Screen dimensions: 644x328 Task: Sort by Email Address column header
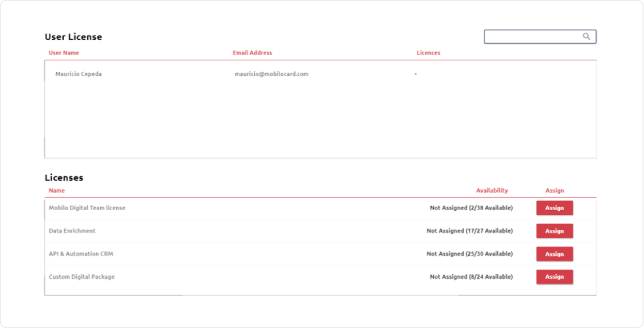(252, 53)
